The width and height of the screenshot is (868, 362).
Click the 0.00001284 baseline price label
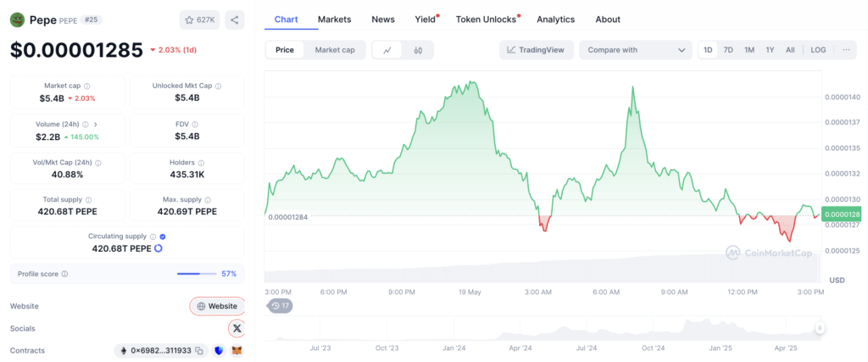(288, 217)
